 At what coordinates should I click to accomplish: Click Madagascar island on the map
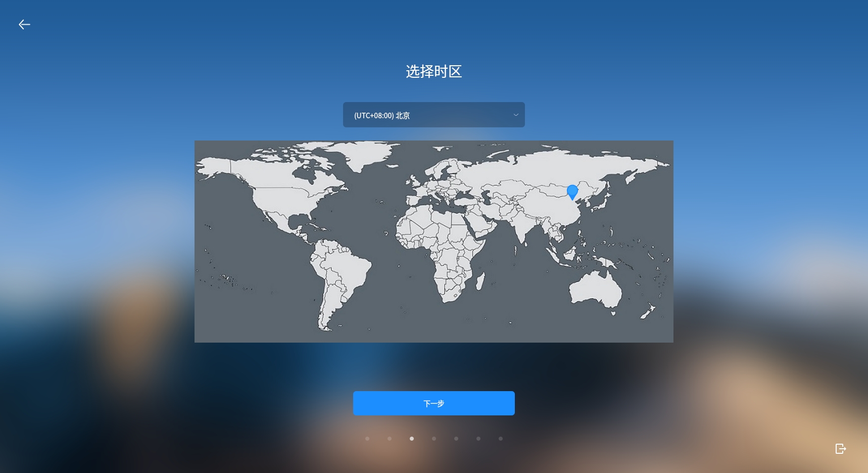coord(480,281)
